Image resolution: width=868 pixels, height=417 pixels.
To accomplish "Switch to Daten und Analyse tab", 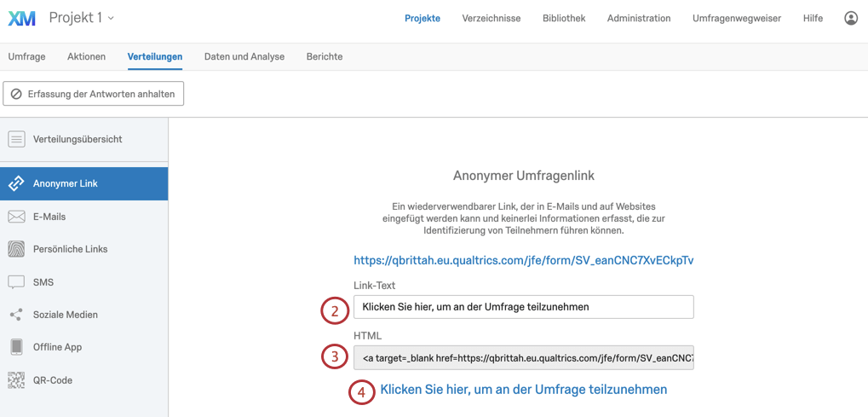I will click(244, 56).
